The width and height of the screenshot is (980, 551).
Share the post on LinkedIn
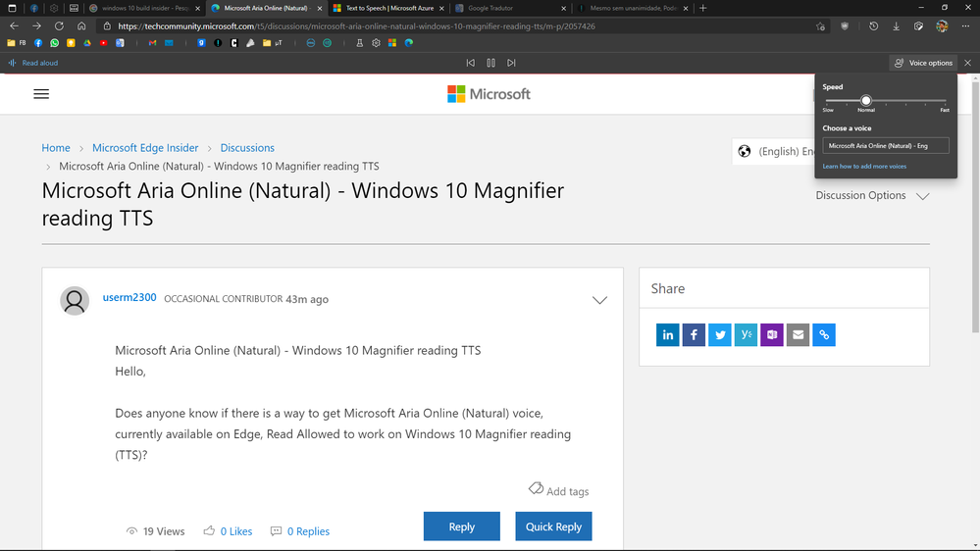coord(667,335)
